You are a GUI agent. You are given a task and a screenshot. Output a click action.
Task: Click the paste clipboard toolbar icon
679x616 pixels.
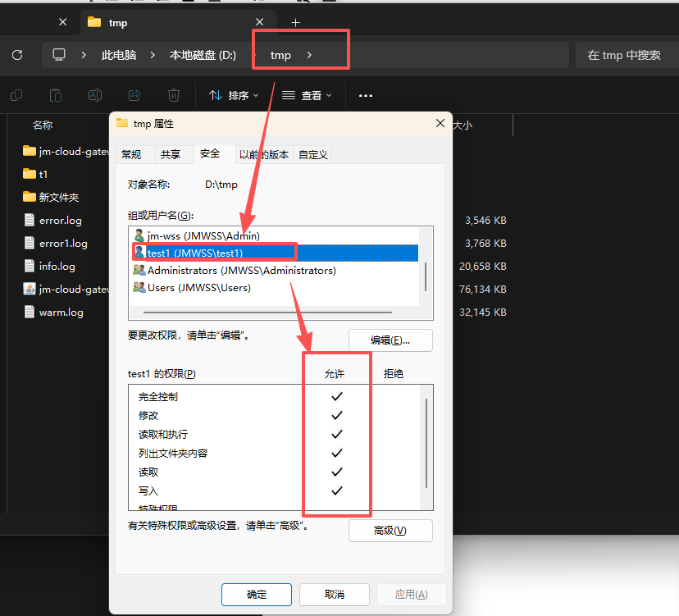[56, 95]
